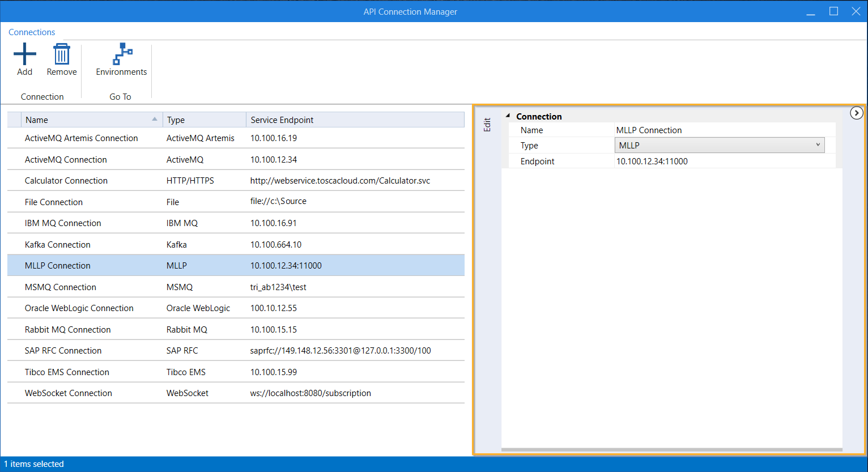This screenshot has width=868, height=472.
Task: Click the Add connection plus icon
Action: click(x=25, y=54)
